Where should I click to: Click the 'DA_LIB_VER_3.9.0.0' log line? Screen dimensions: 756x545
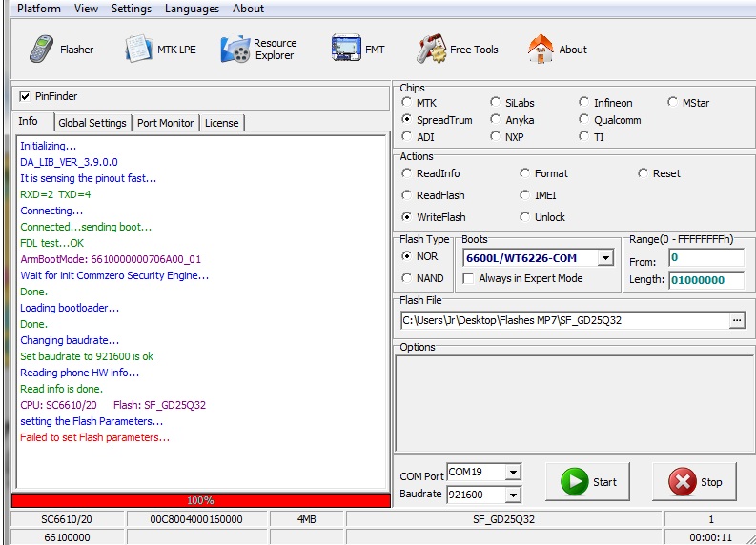pyautogui.click(x=69, y=162)
